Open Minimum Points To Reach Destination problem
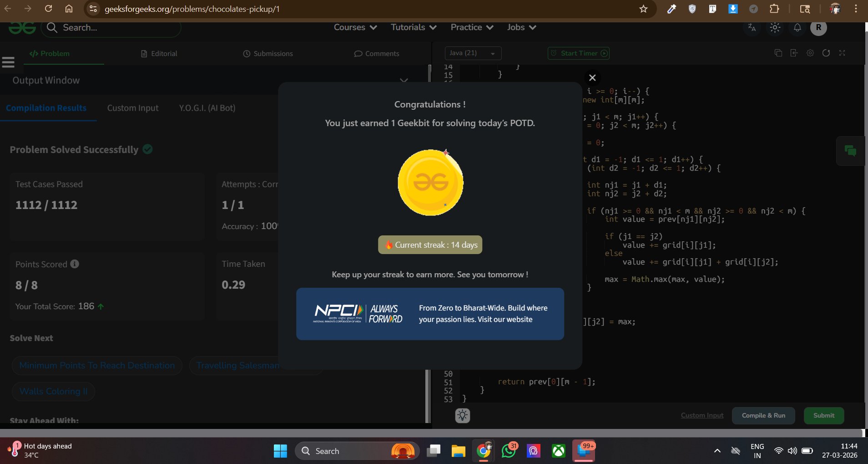Screen dimensions: 868x464 (97, 365)
